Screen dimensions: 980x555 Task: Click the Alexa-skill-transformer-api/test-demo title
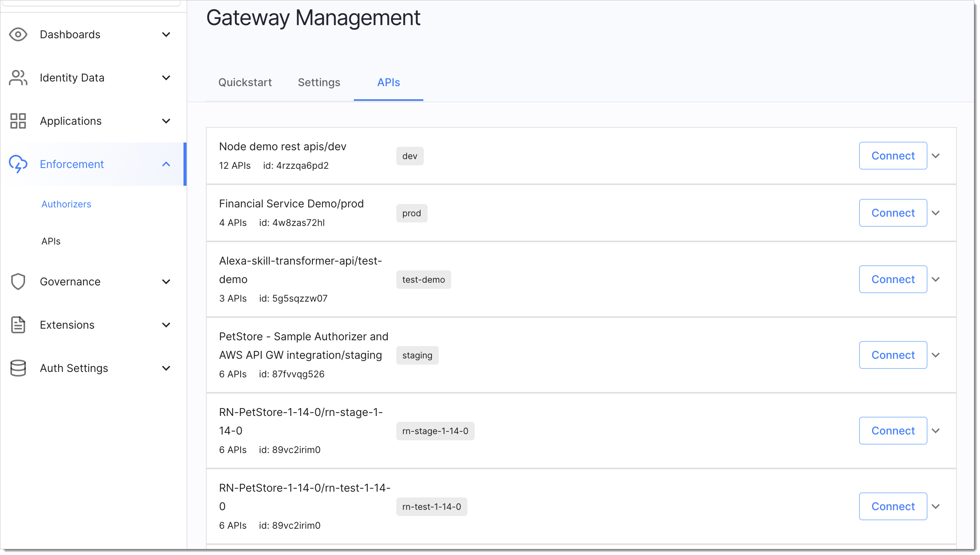(x=301, y=270)
